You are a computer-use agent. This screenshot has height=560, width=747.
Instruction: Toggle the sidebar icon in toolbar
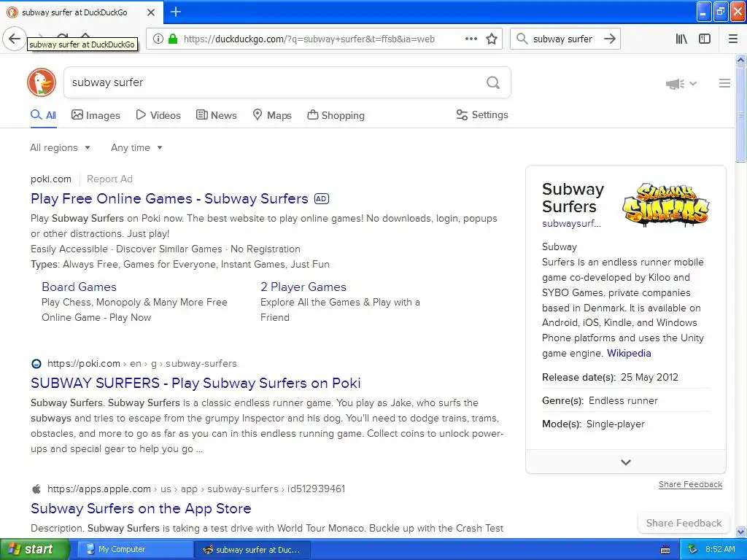(x=705, y=39)
